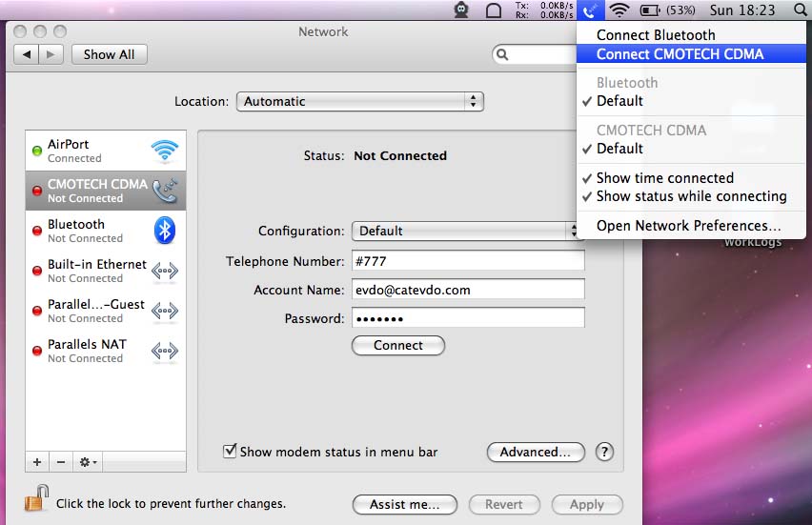
Task: Click the Tx/Rx network speed monitor
Action: coord(544,10)
